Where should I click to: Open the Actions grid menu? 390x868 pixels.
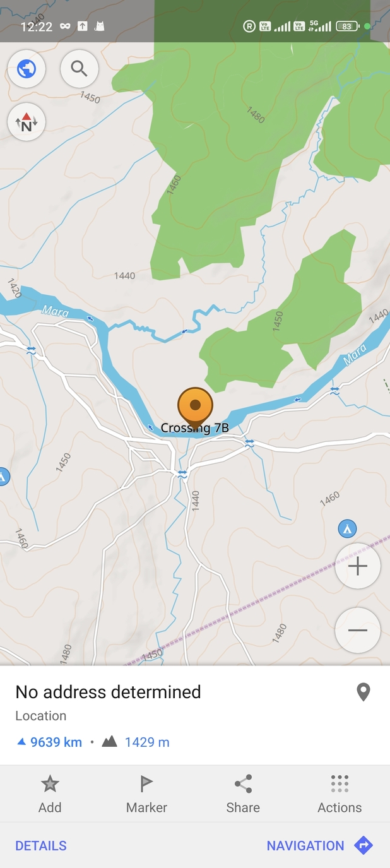(340, 794)
